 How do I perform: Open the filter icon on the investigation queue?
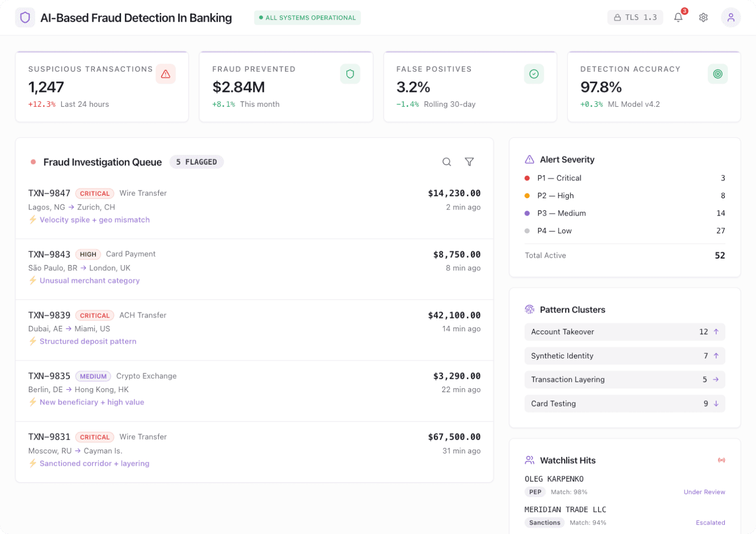pos(469,162)
